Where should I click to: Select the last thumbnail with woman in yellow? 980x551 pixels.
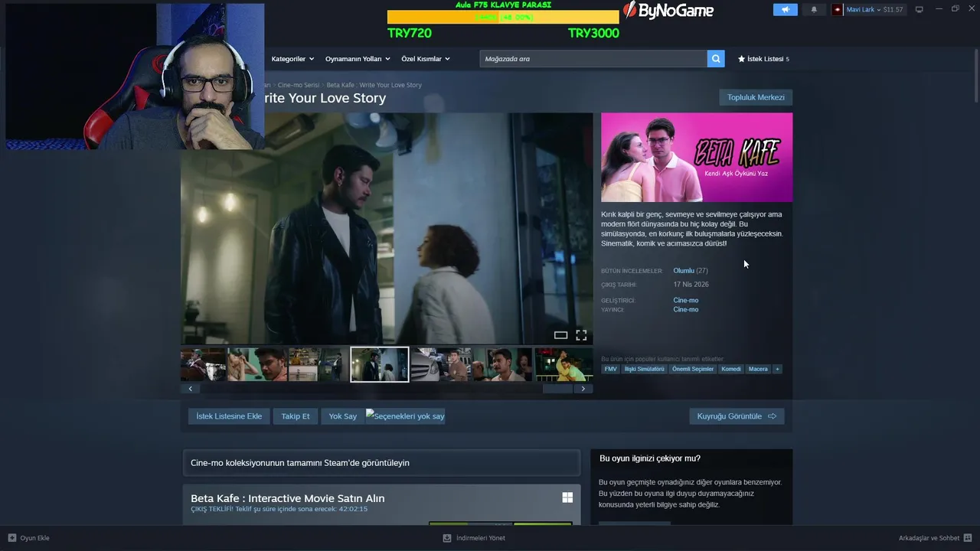click(x=563, y=364)
